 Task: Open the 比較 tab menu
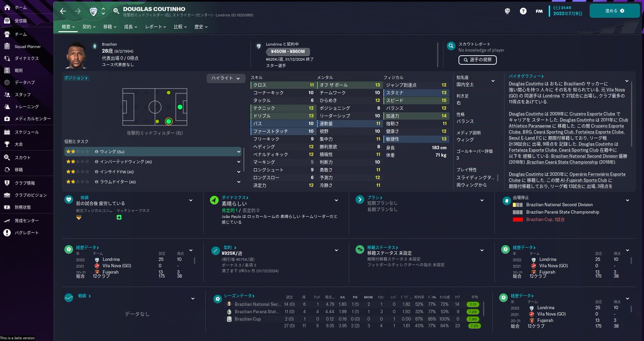pos(180,26)
